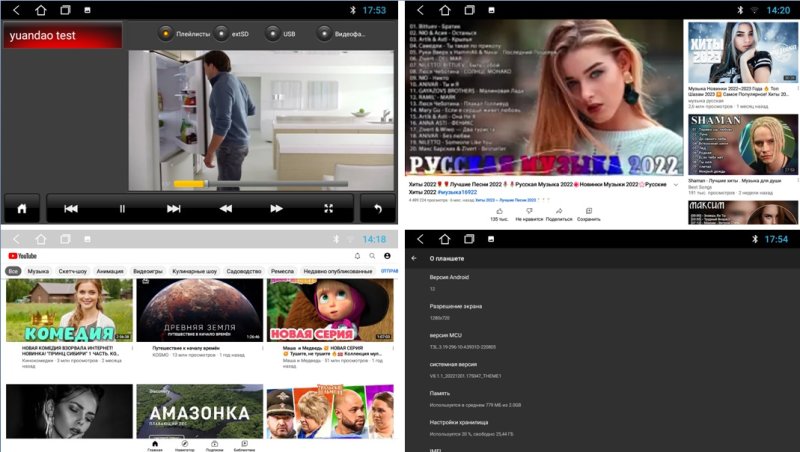
Task: Enter fullscreen mode in the video player
Action: (328, 208)
